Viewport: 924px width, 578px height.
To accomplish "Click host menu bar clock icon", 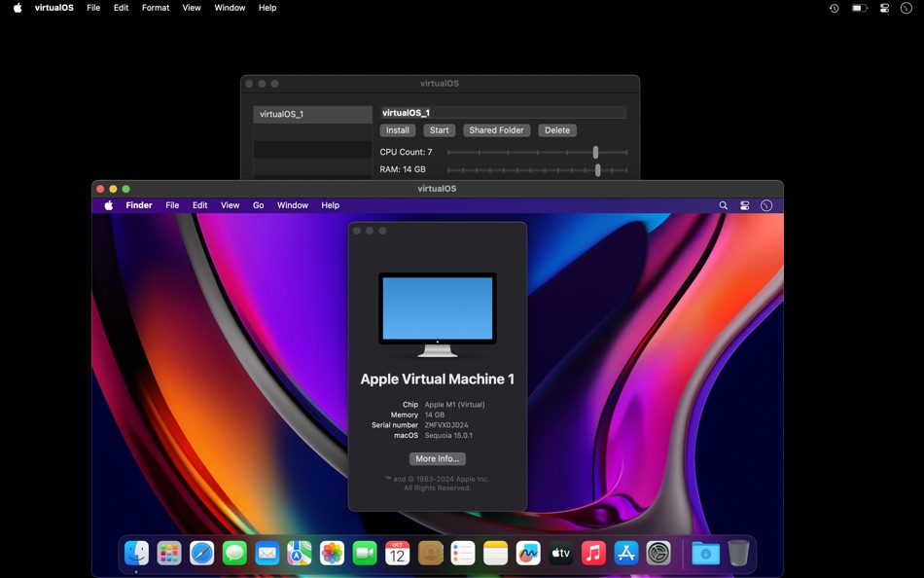I will pyautogui.click(x=906, y=8).
